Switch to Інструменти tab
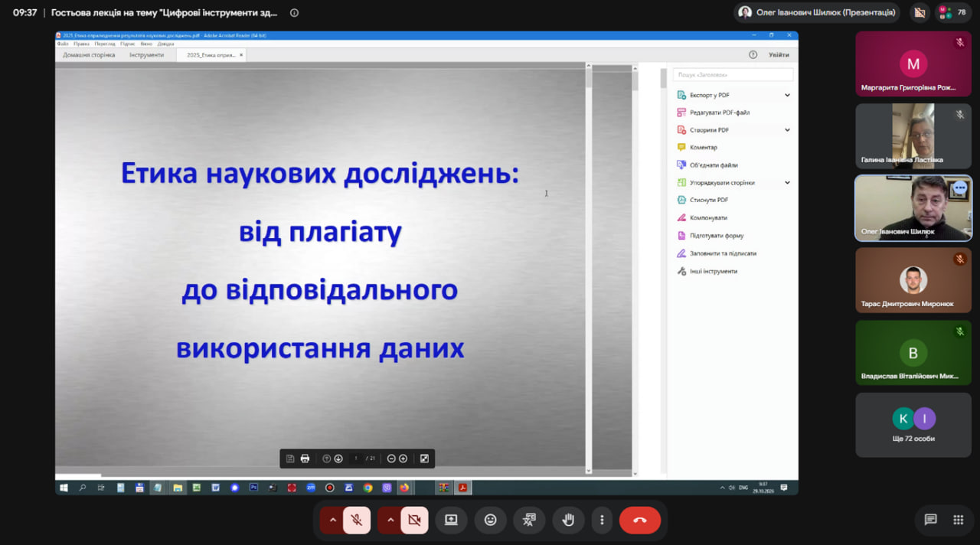 point(146,55)
